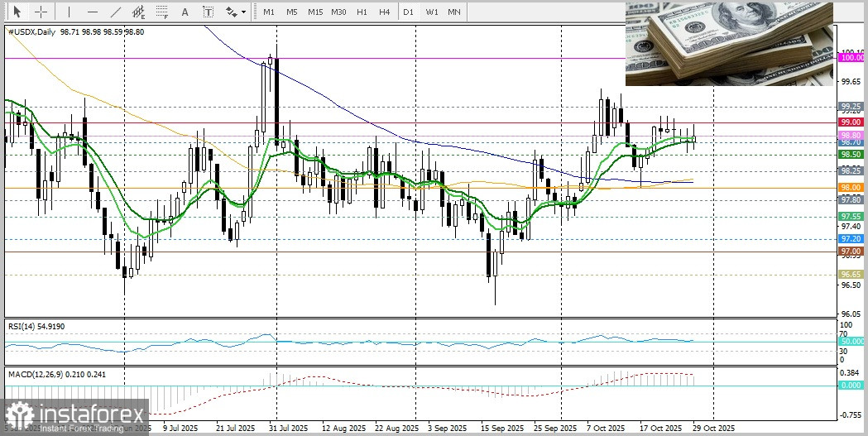Screen dimensions: 868x436
Task: Activate the crosshair tool
Action: pyautogui.click(x=41, y=12)
